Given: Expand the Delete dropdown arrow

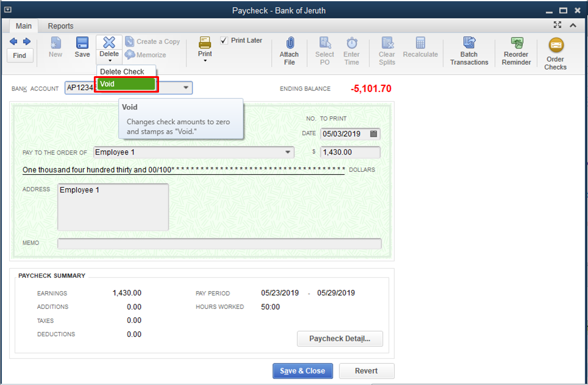Looking at the screenshot, I should point(110,60).
